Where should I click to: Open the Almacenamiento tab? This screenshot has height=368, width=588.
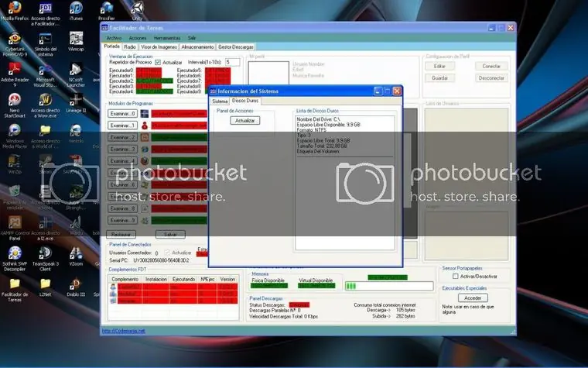(x=197, y=47)
